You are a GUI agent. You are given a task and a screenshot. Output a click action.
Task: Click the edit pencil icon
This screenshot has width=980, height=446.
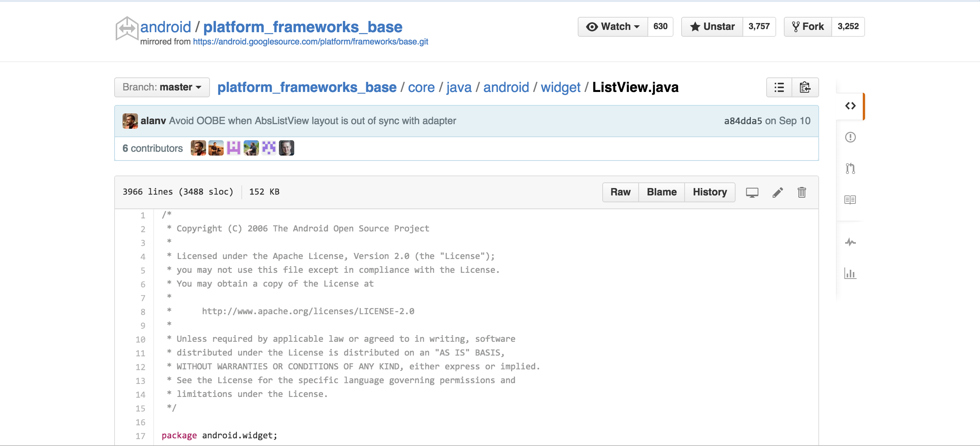click(777, 192)
